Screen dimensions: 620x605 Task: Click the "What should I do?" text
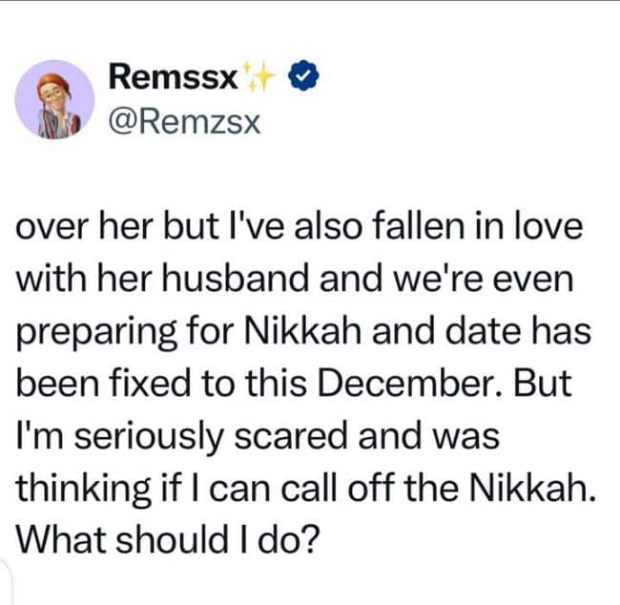169,541
